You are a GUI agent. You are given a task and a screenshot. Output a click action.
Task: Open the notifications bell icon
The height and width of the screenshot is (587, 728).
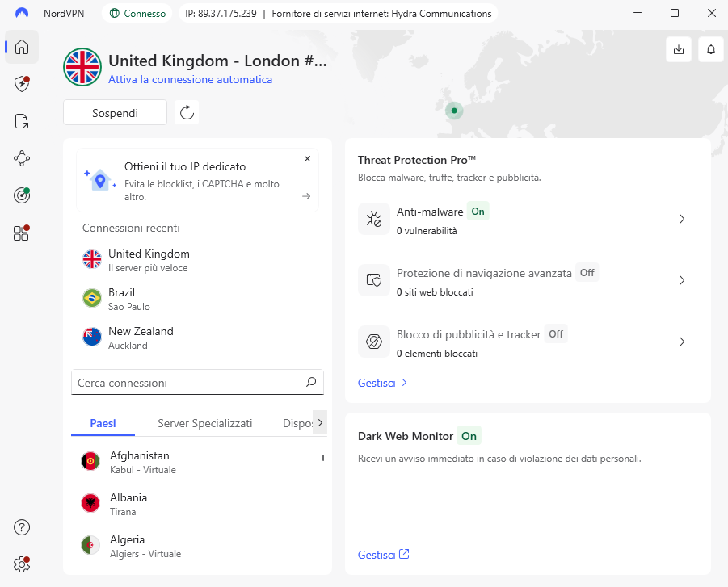pyautogui.click(x=711, y=49)
